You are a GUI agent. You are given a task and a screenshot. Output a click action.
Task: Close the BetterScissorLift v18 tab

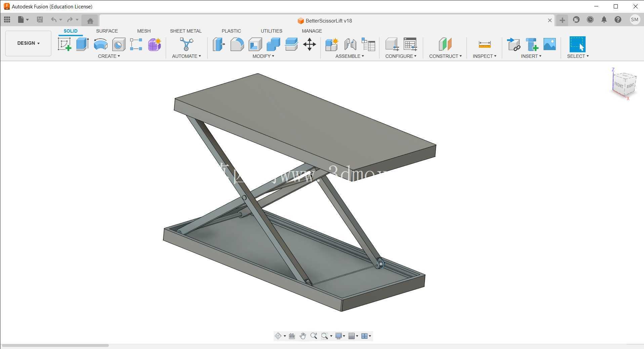click(x=550, y=21)
